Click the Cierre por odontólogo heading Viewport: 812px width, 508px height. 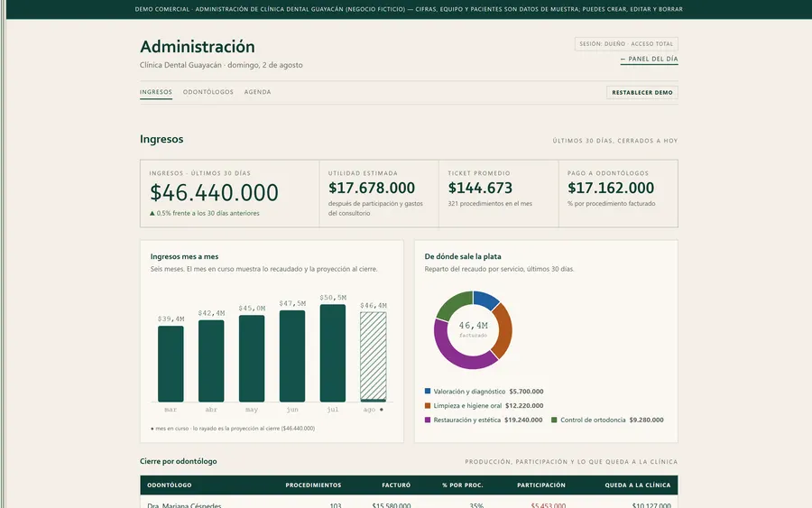[x=178, y=461]
